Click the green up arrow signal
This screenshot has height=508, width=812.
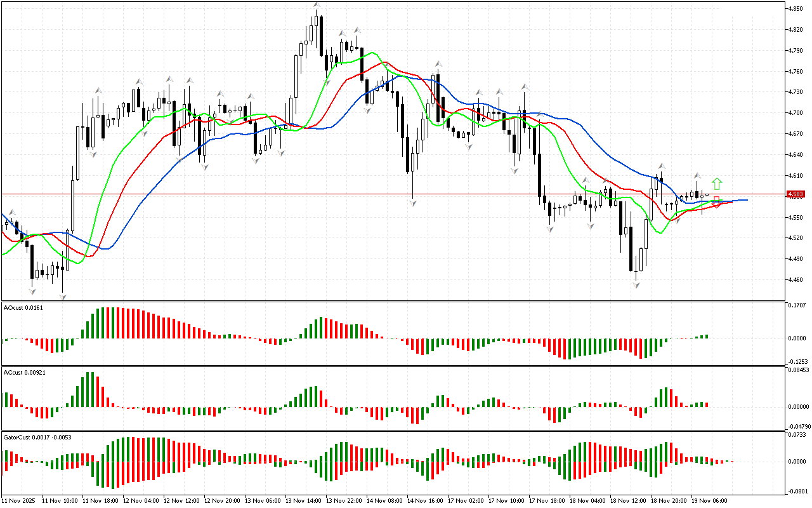click(716, 184)
